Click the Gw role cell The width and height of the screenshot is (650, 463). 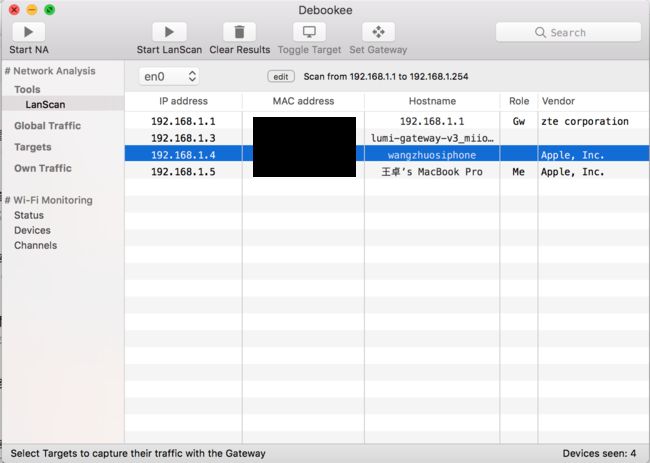coord(519,121)
